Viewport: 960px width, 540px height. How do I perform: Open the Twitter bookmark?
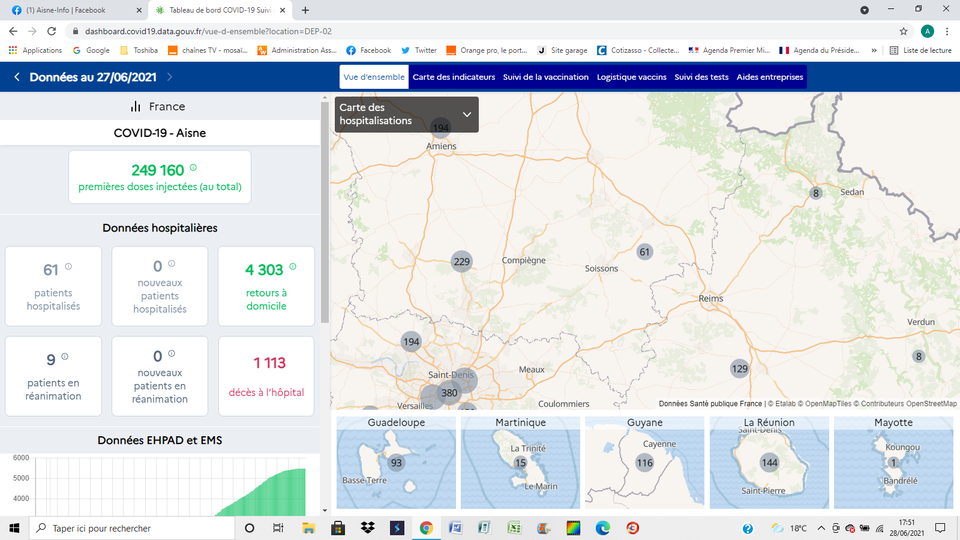419,50
